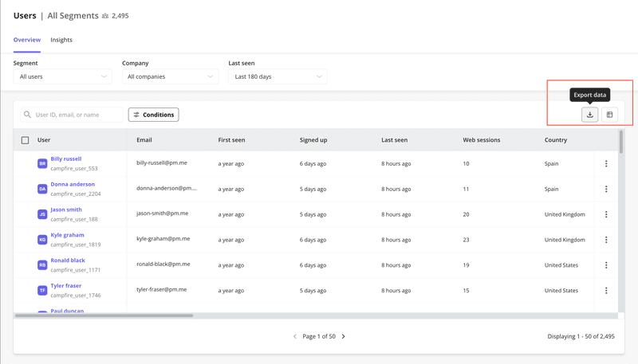Switch to the Overview tab
638x364 pixels.
(27, 40)
